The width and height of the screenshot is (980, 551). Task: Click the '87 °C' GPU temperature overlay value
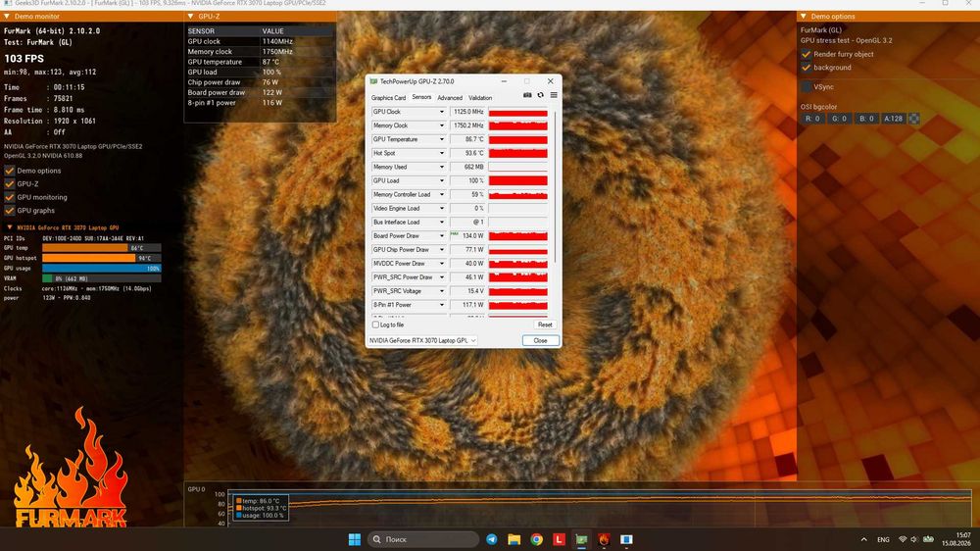[x=270, y=62]
